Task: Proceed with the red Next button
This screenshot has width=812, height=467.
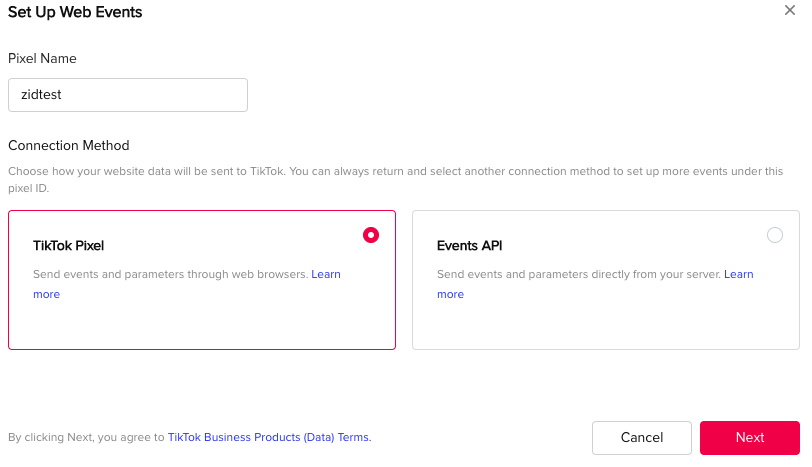Action: 750,437
